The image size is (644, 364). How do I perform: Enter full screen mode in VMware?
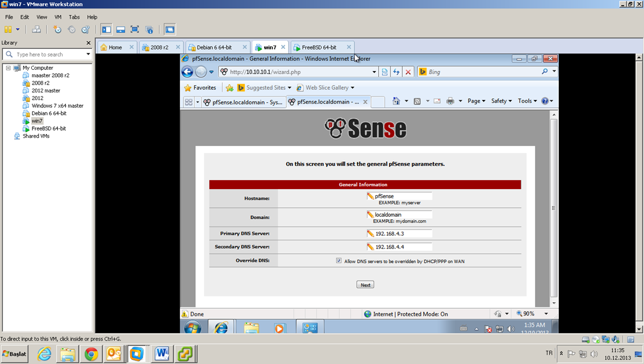click(135, 30)
